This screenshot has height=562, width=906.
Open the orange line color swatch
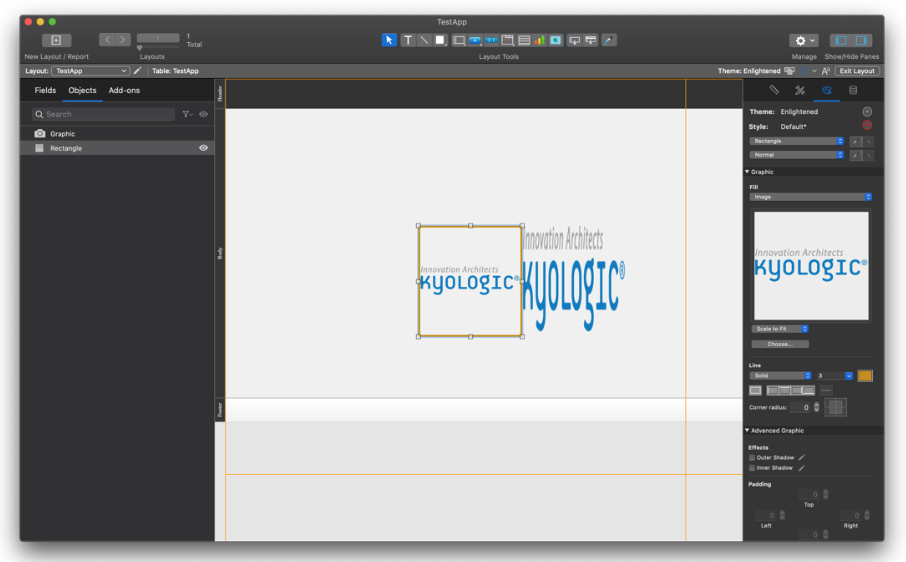(865, 375)
